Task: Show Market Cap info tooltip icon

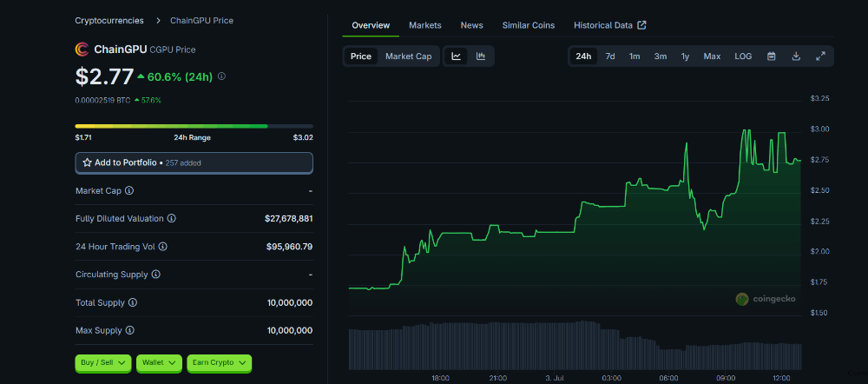Action: click(129, 190)
